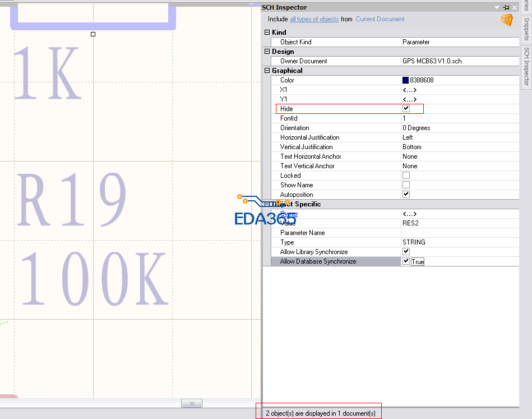
Task: Toggle the Autoposition checkbox
Action: coord(406,194)
